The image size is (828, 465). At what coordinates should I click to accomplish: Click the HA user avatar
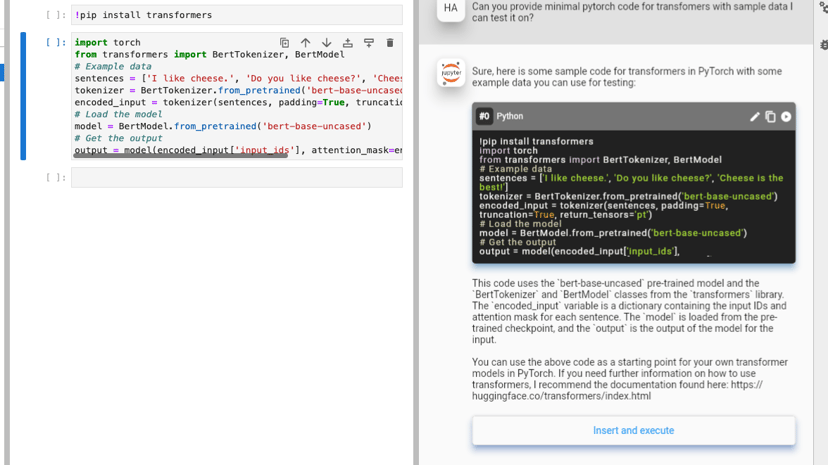[x=451, y=8]
